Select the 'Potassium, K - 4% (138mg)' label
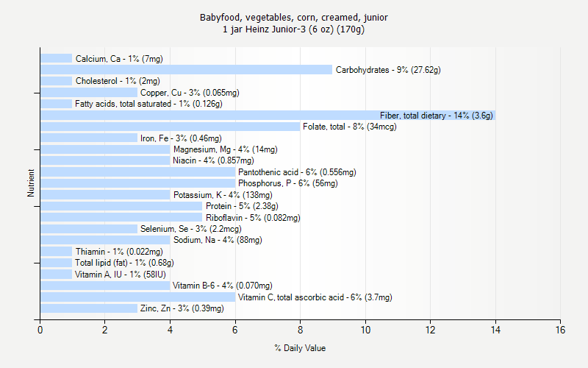The height and width of the screenshot is (368, 588). 223,195
